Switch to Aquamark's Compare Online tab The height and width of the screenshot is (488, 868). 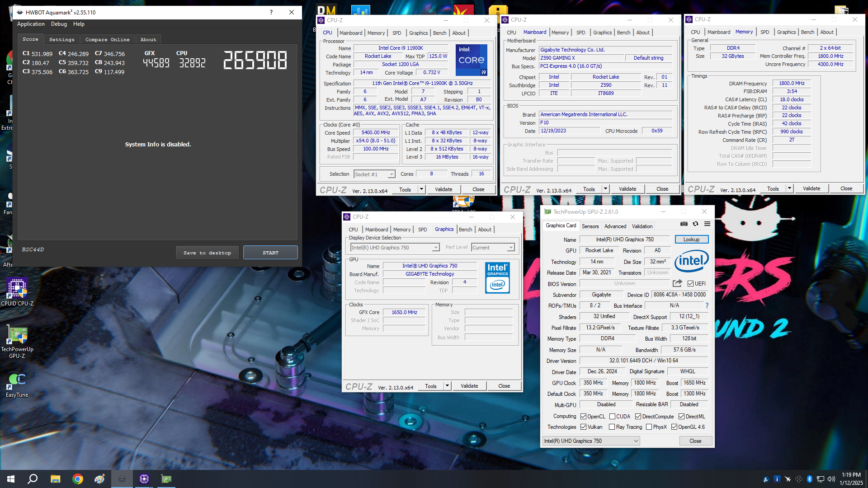[x=108, y=40]
